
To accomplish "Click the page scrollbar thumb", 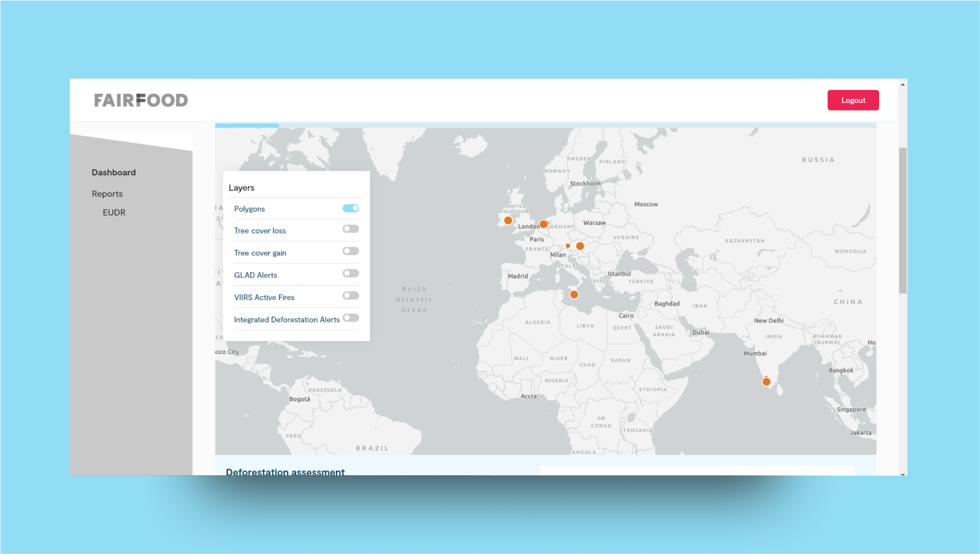I will 903,220.
